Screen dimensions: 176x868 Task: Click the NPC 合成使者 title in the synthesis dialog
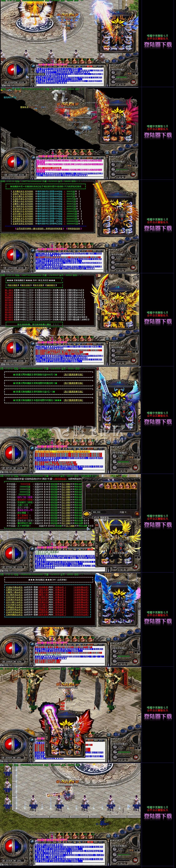tap(60, 580)
